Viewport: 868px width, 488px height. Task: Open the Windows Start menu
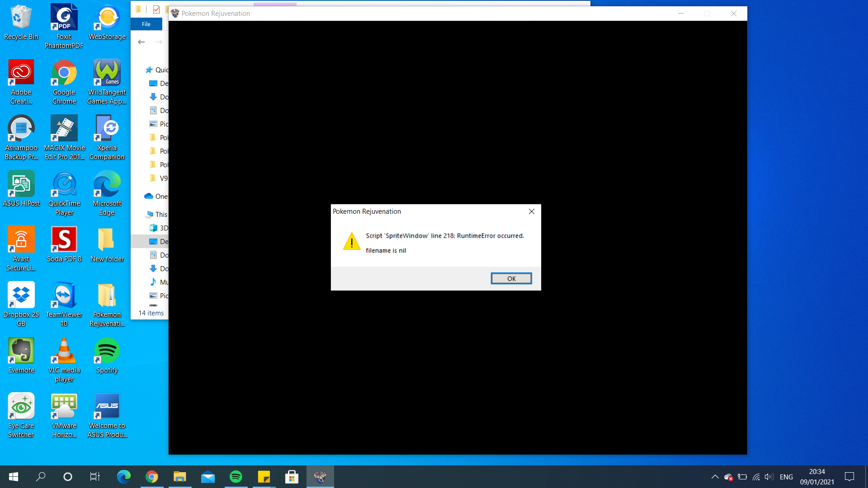tap(14, 477)
